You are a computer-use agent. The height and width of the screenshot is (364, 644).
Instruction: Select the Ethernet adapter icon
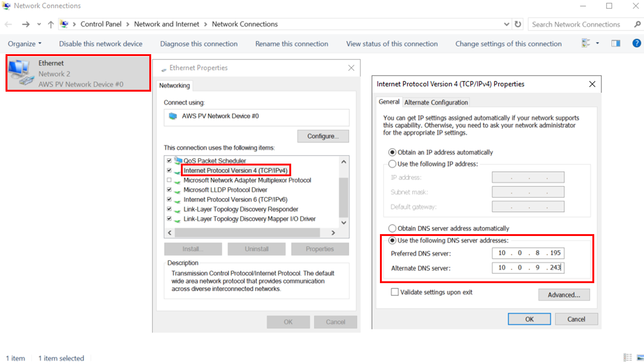[21, 73]
